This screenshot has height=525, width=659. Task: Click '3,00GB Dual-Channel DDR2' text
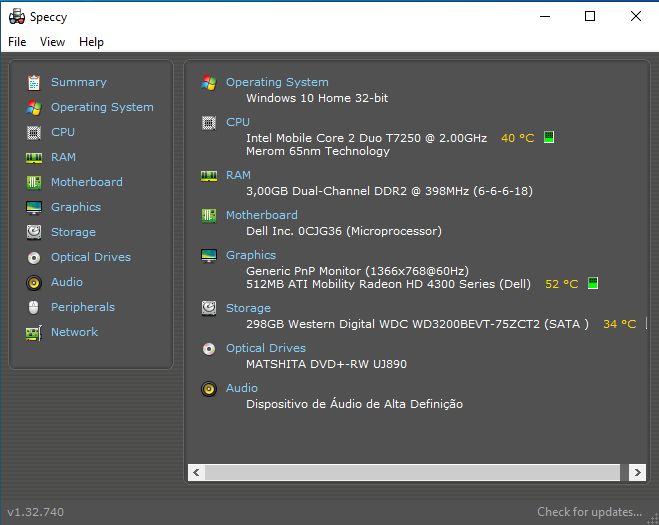327,191
